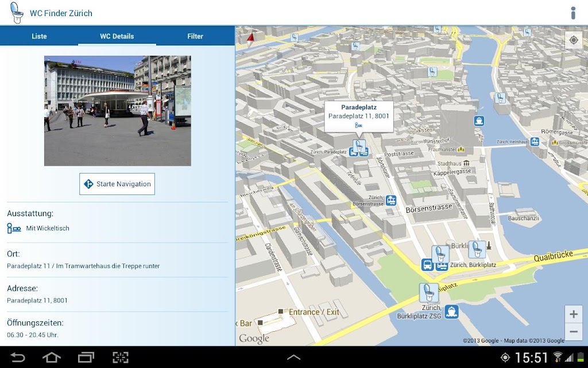Screen dimensions: 588x368
Task: Tap the Zürich Helmhaus tram stop icon
Action: [535, 141]
